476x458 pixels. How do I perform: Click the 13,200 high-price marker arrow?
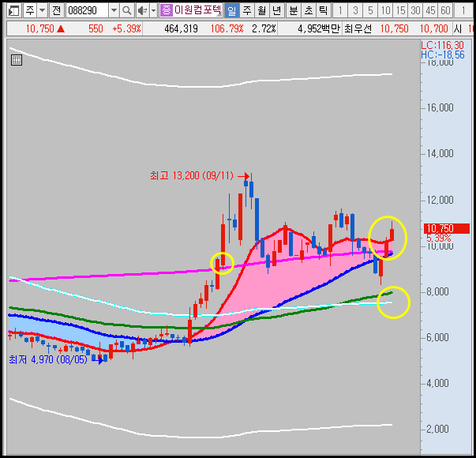[243, 176]
